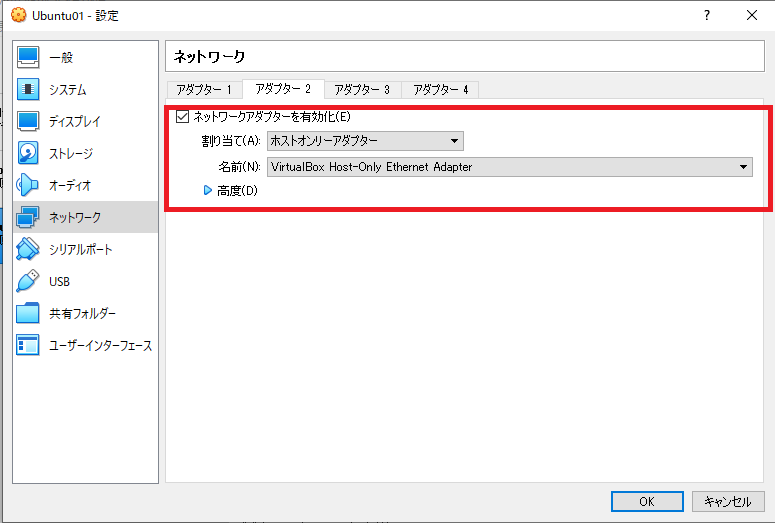775x523 pixels.
Task: Open the ユーザーインターフェース window icon
Action: [28, 345]
